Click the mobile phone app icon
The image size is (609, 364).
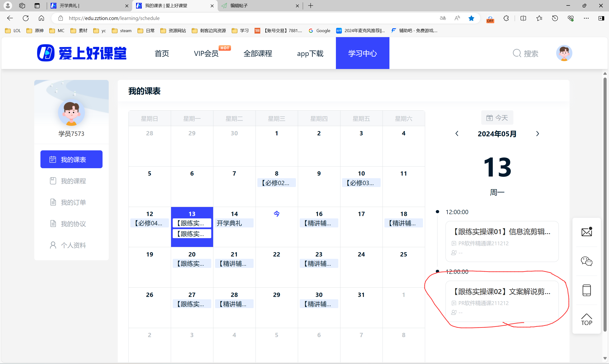(x=586, y=290)
